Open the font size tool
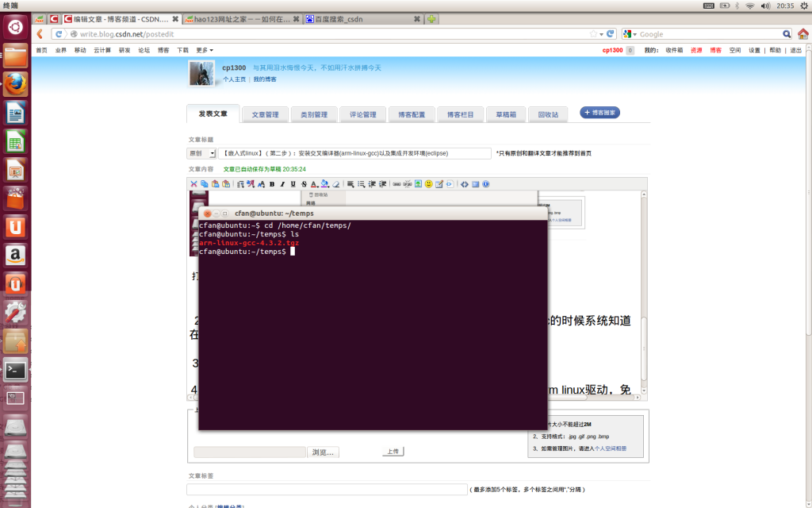 click(261, 184)
